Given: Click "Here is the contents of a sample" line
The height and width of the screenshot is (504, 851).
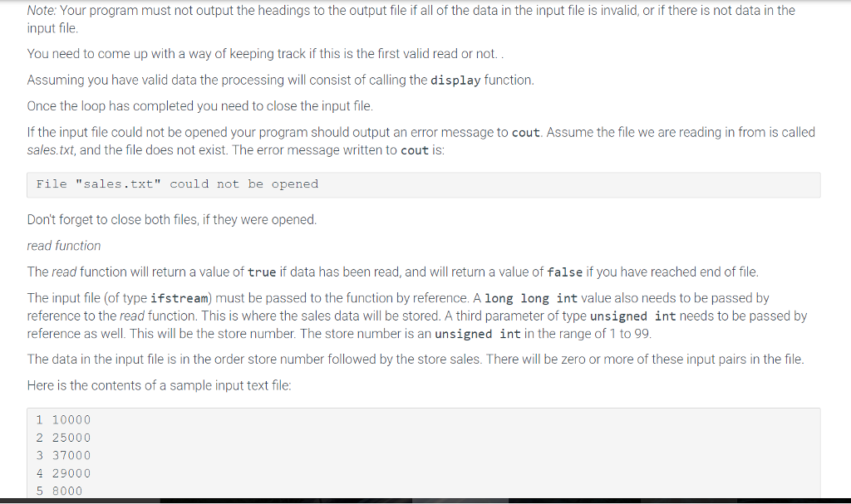Looking at the screenshot, I should (x=159, y=386).
